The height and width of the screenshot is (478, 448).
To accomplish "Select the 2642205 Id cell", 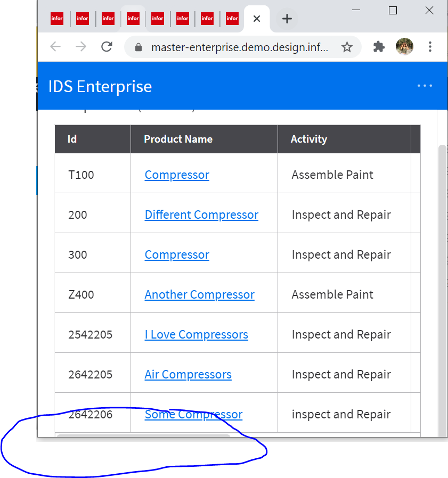I will pos(93,373).
